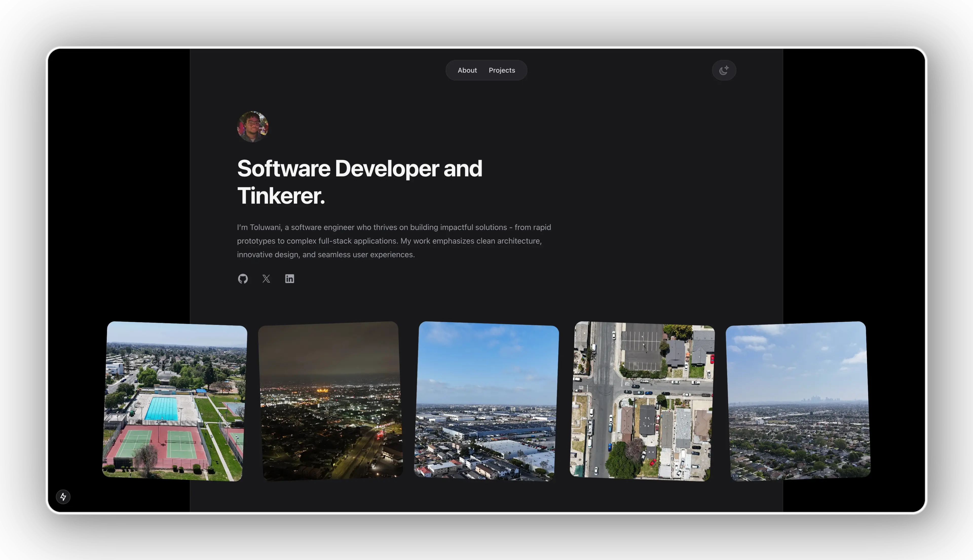View the swimming pool and tennis courts photo
Viewport: 973px width, 560px height.
pyautogui.click(x=175, y=401)
